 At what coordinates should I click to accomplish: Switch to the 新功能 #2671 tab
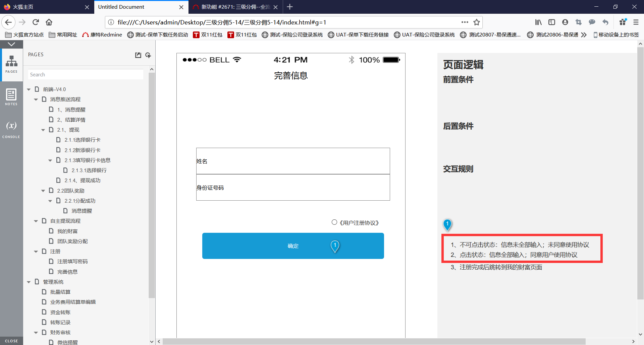(235, 7)
